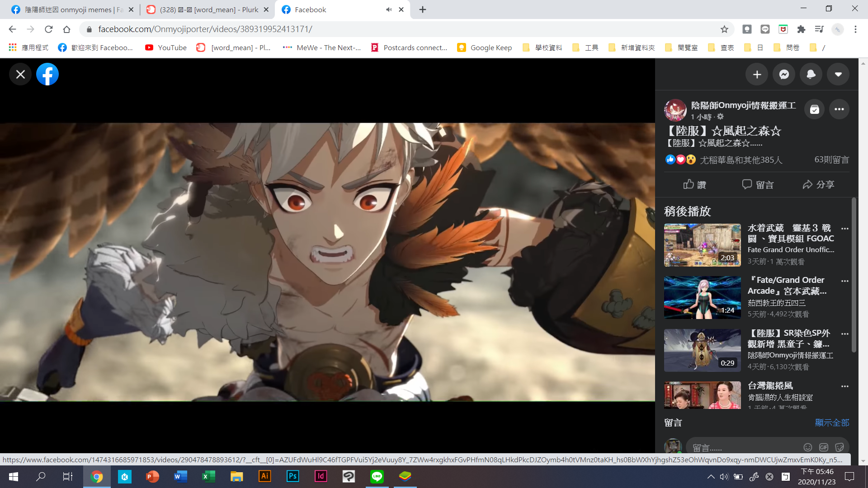Open the media control queue icon
Viewport: 868px width, 488px height.
click(819, 29)
